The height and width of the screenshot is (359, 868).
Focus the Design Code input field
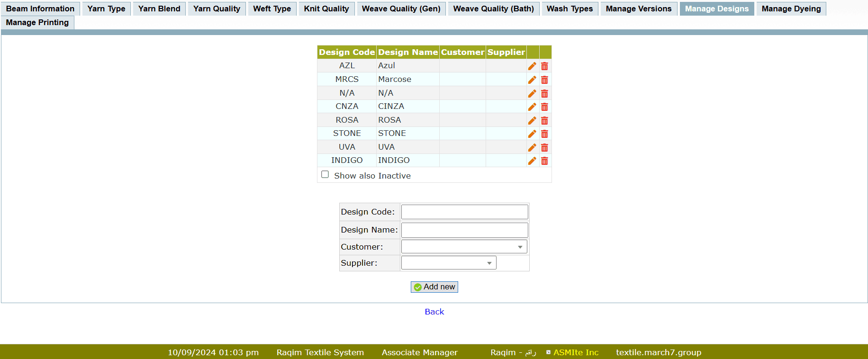(x=464, y=212)
